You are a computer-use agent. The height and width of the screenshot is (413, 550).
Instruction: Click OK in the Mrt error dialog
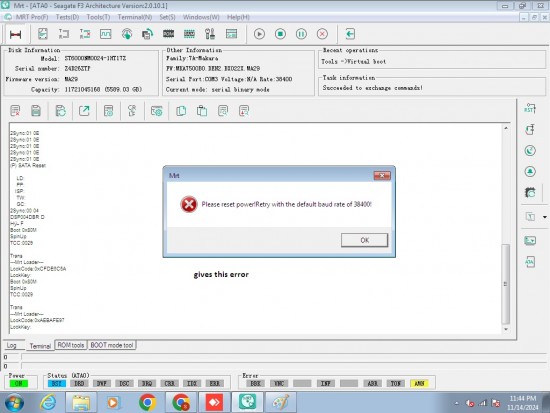[364, 240]
